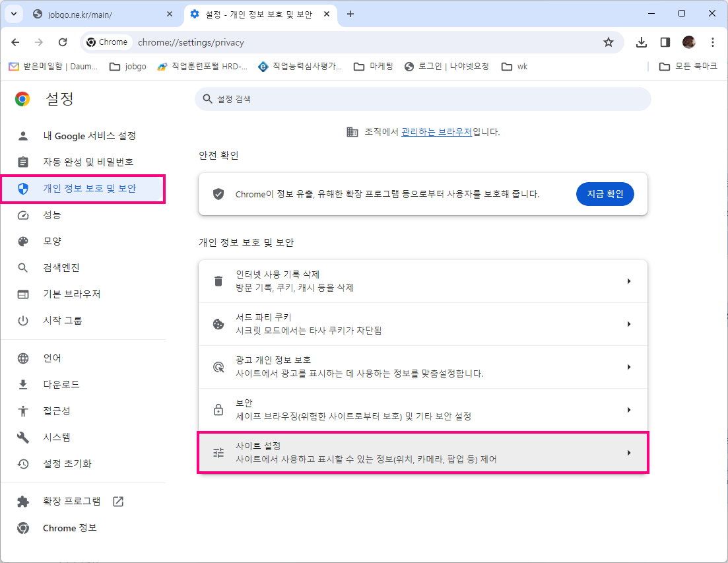Follow the 관리하는 브라우저 link
The image size is (728, 563).
click(x=436, y=132)
